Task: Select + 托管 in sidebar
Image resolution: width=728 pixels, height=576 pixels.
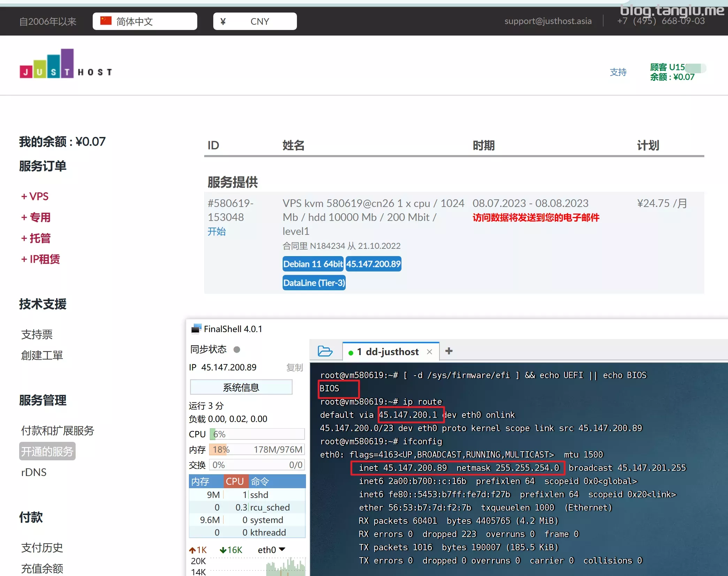Action: click(x=36, y=238)
